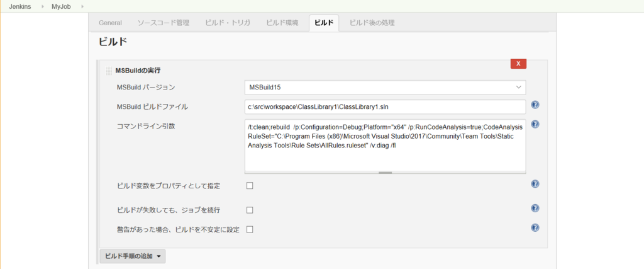Go to Jenkins breadcrumb link
The height and width of the screenshot is (269, 644).
20,6
